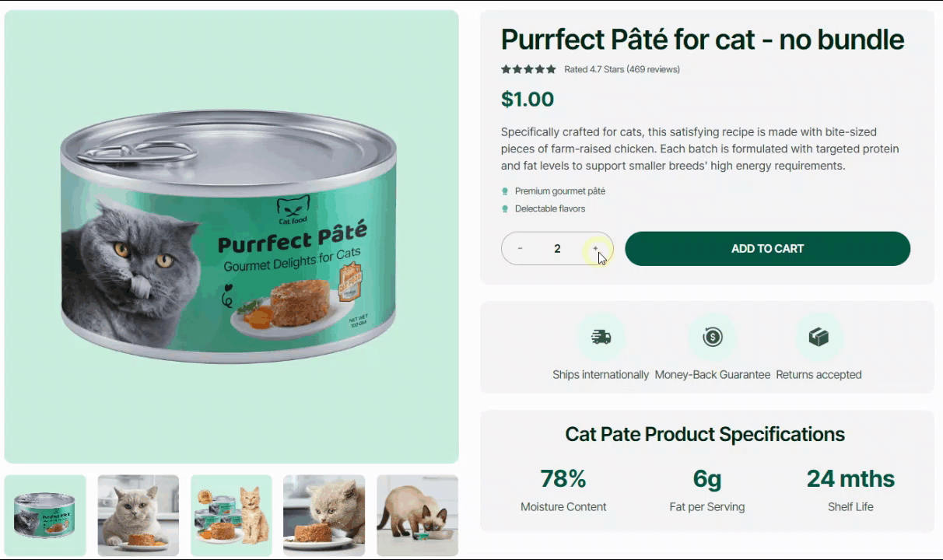
Task: Open the 469 reviews rating link
Action: (622, 69)
